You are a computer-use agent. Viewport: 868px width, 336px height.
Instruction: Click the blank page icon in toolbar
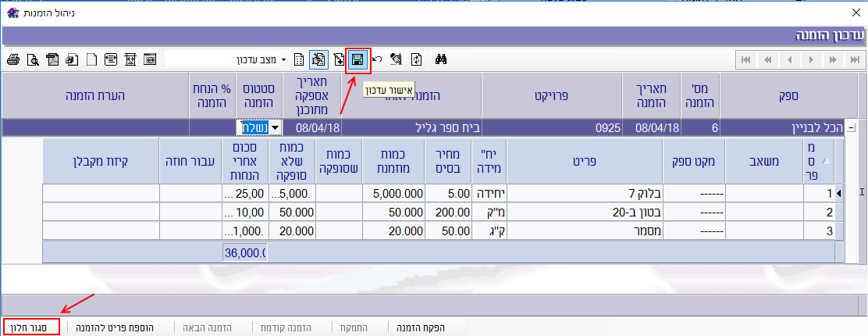(91, 59)
